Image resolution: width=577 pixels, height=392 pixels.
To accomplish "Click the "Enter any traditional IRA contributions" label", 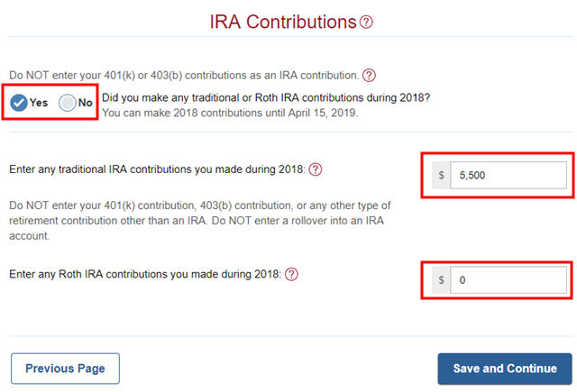I will click(157, 169).
